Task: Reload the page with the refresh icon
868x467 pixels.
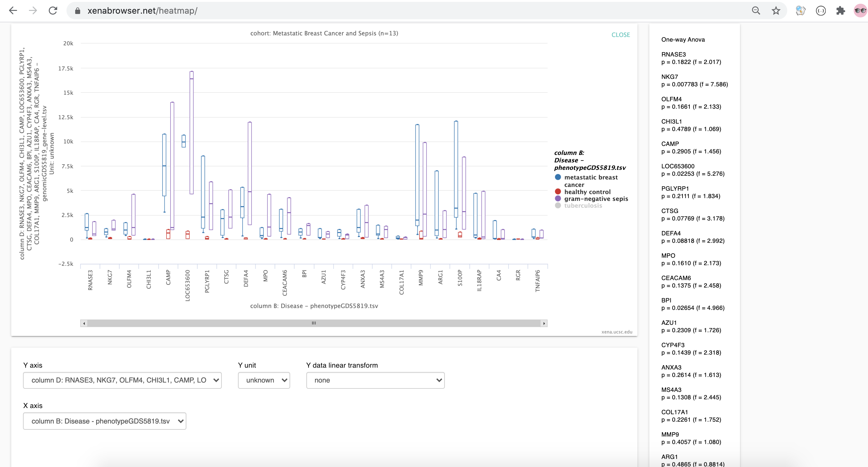Action: [x=53, y=11]
